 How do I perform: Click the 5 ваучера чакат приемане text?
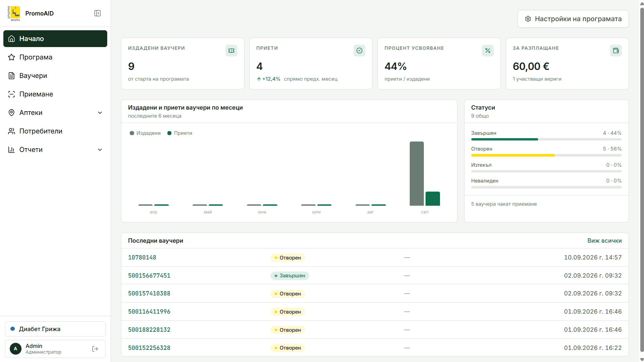pyautogui.click(x=504, y=204)
